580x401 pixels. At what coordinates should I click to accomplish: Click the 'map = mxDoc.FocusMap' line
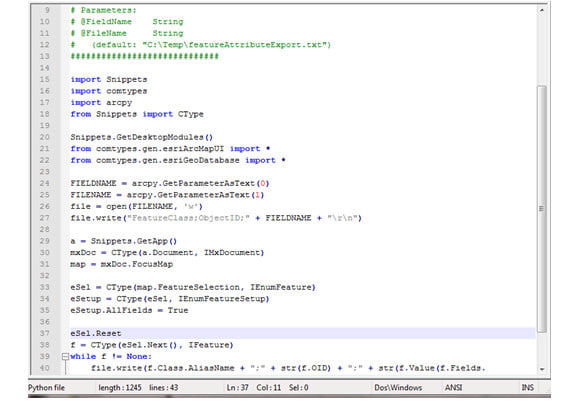(122, 264)
